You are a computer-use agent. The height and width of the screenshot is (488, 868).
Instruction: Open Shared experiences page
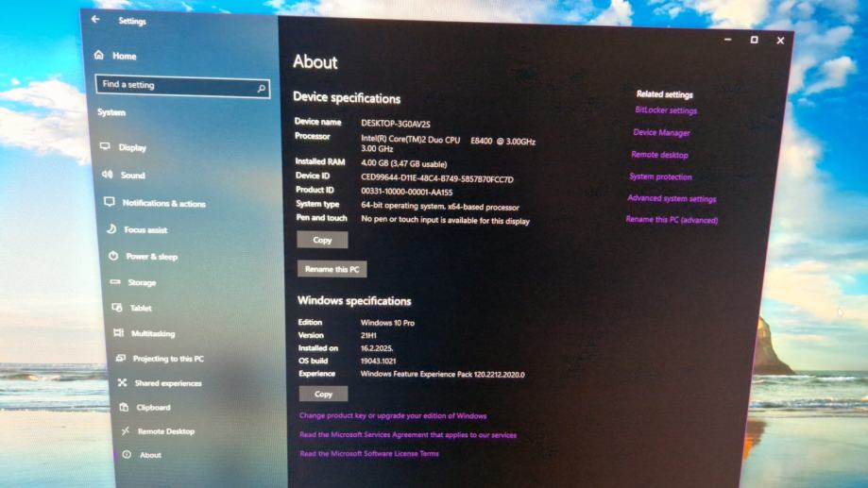pos(168,383)
